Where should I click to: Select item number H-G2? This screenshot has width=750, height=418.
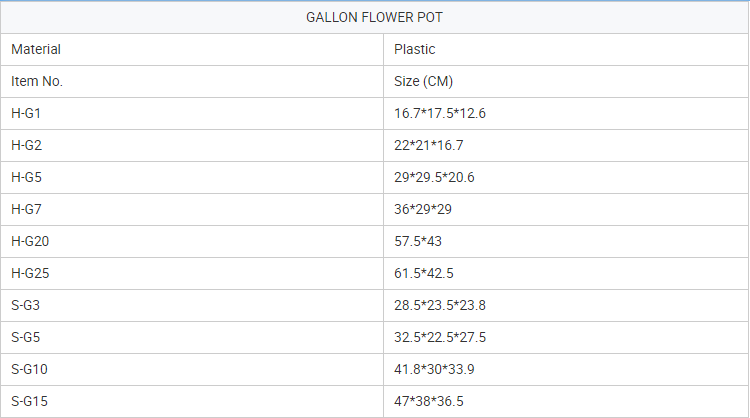pyautogui.click(x=26, y=145)
